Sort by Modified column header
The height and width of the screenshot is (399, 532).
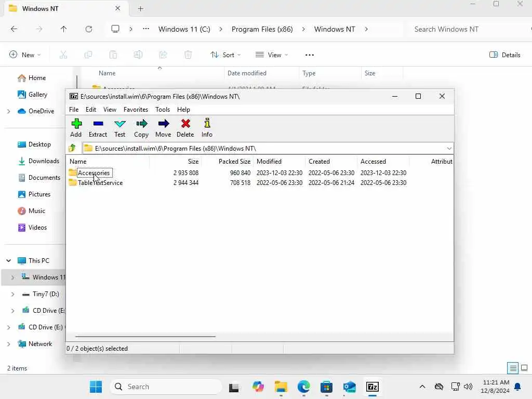click(x=280, y=162)
